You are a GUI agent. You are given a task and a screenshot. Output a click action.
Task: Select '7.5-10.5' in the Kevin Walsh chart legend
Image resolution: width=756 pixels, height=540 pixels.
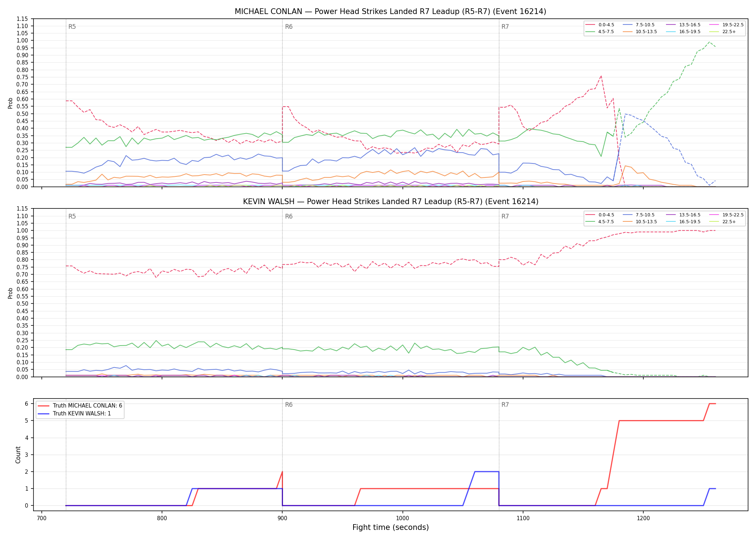[639, 215]
